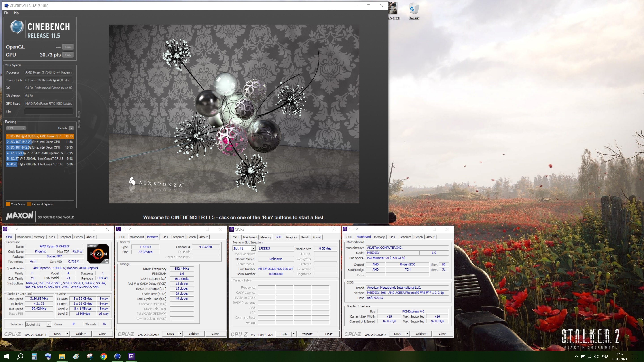This screenshot has width=644, height=362.
Task: Open File Explorer from taskbar
Action: pos(62,356)
